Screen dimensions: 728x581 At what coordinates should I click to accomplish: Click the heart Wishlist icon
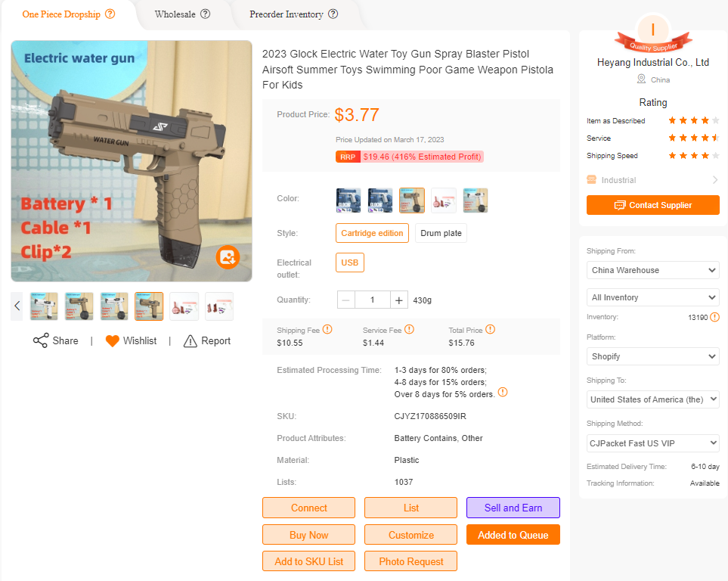click(113, 341)
